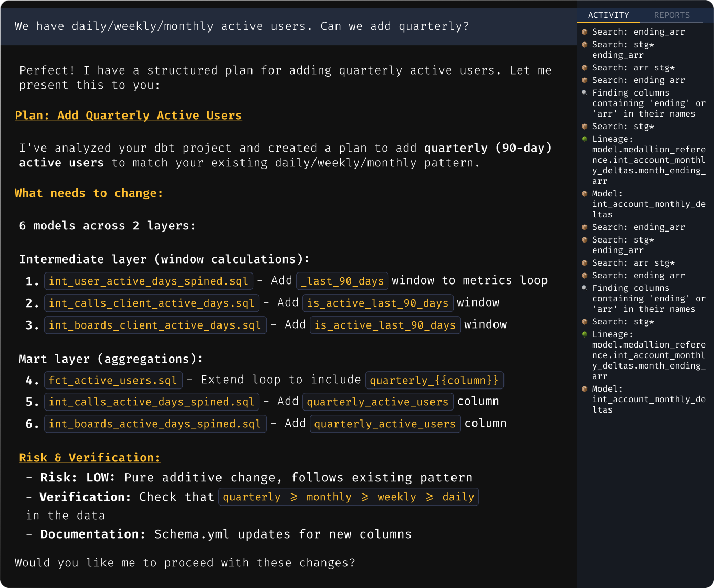Screen dimensions: 714x588
Task: Switch to the REPORTS tab
Action: click(671, 15)
